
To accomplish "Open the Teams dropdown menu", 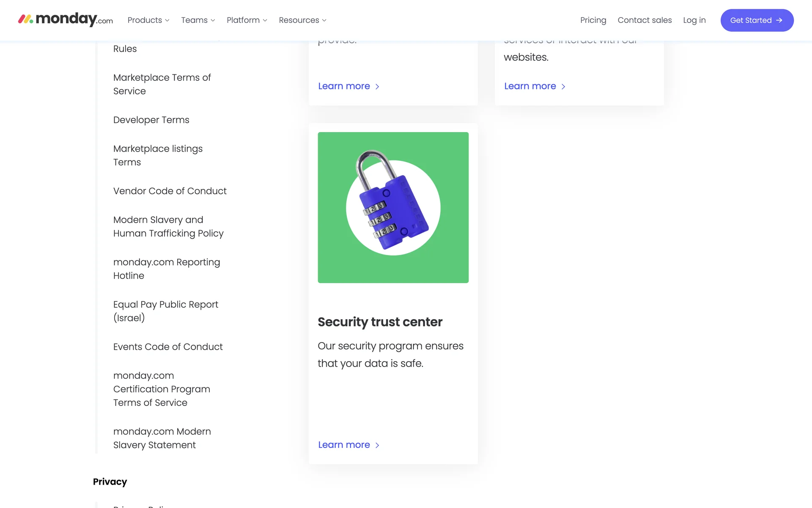I will [x=198, y=20].
